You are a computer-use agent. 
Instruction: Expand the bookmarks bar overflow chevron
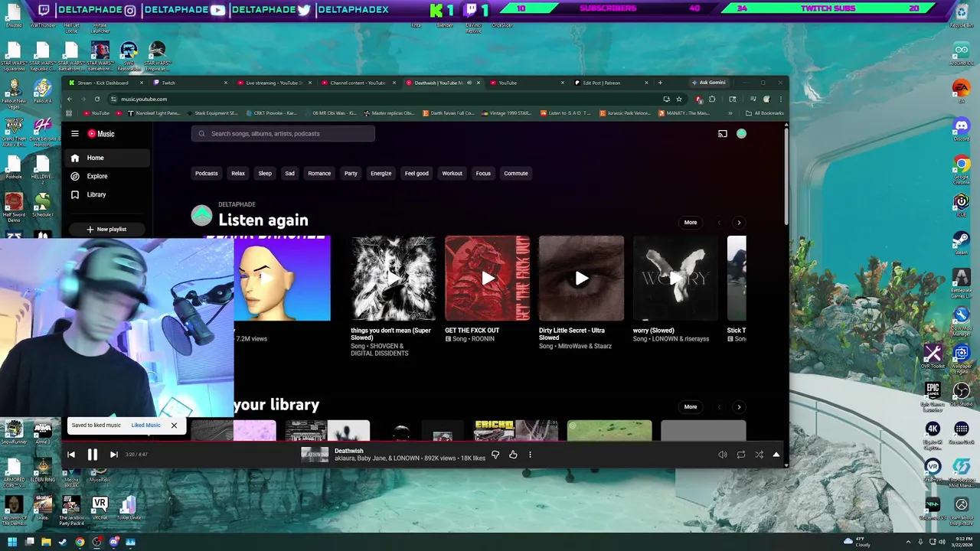coord(730,113)
